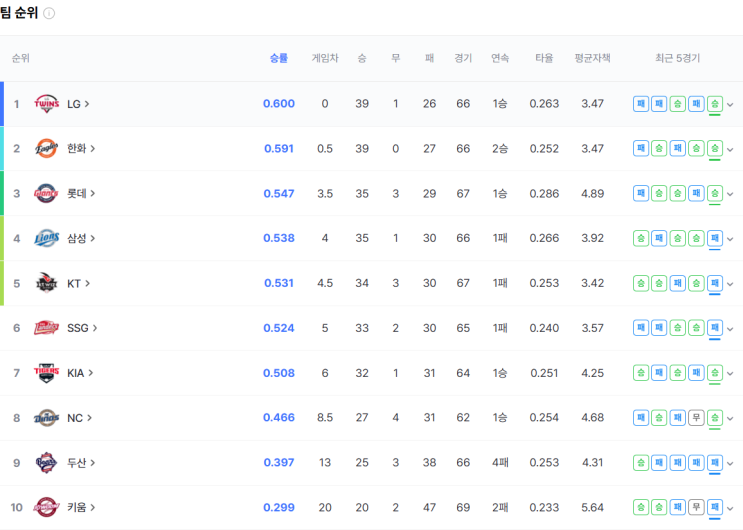
Task: Expand LG recent 5 games chevron
Action: tap(730, 105)
